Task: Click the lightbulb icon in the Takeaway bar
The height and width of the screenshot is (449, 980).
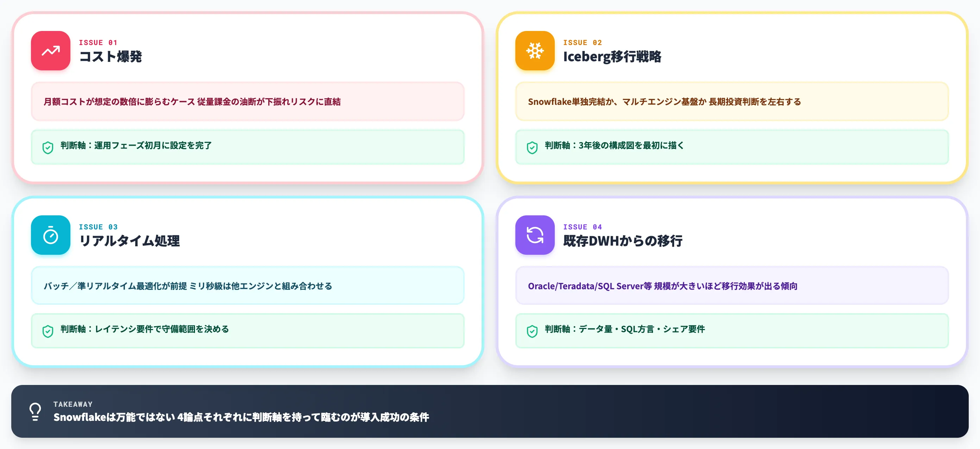Action: pyautogui.click(x=36, y=411)
